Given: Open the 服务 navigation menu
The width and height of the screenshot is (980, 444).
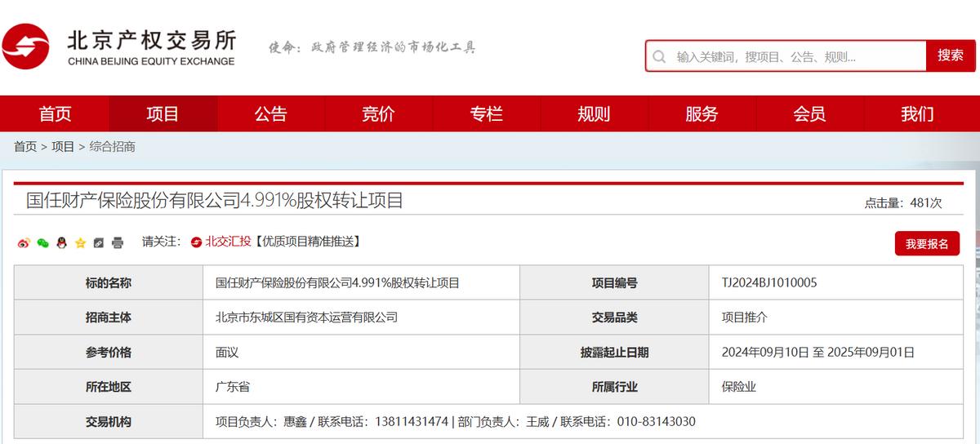Looking at the screenshot, I should [702, 113].
